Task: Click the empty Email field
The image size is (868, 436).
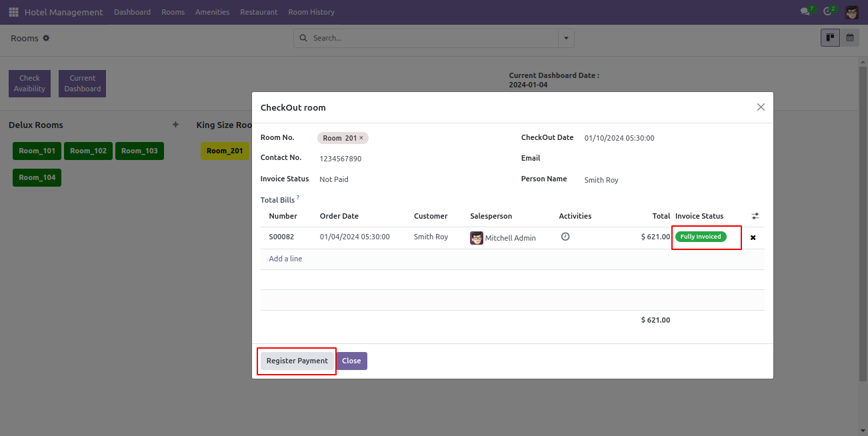Action: point(673,159)
